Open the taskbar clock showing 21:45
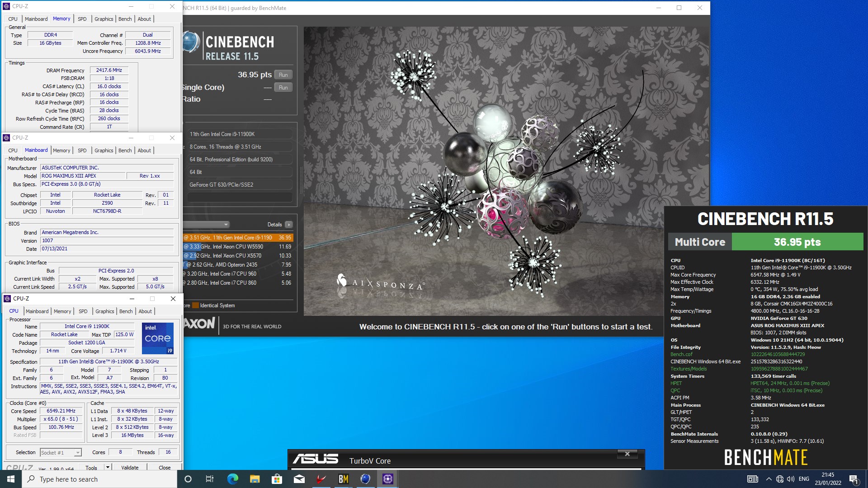Viewport: 868px width, 488px height. [x=828, y=479]
